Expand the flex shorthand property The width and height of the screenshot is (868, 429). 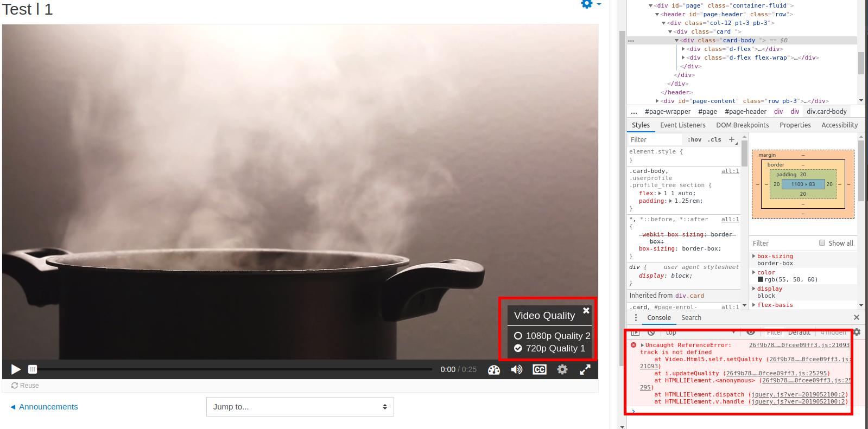tap(659, 194)
